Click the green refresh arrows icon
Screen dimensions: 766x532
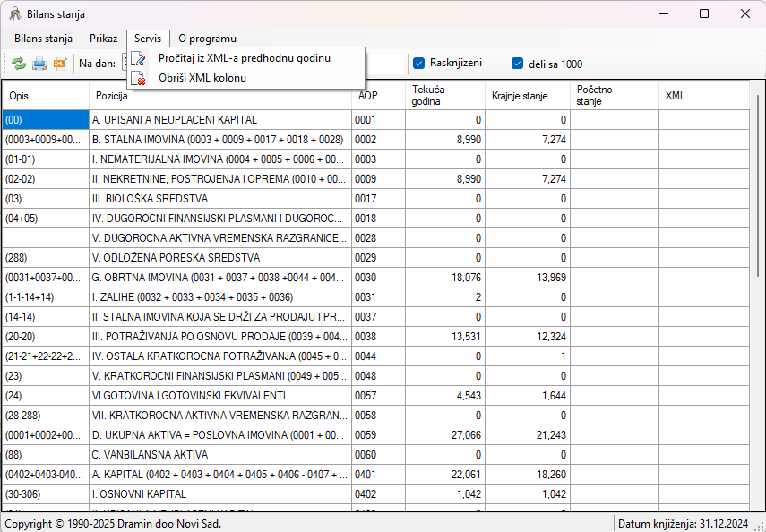pyautogui.click(x=19, y=64)
